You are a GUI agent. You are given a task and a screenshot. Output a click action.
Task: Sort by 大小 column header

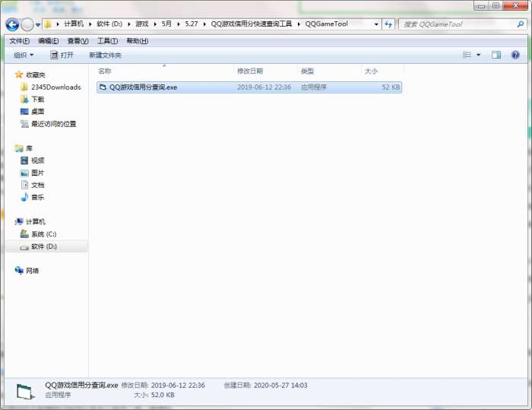(371, 72)
